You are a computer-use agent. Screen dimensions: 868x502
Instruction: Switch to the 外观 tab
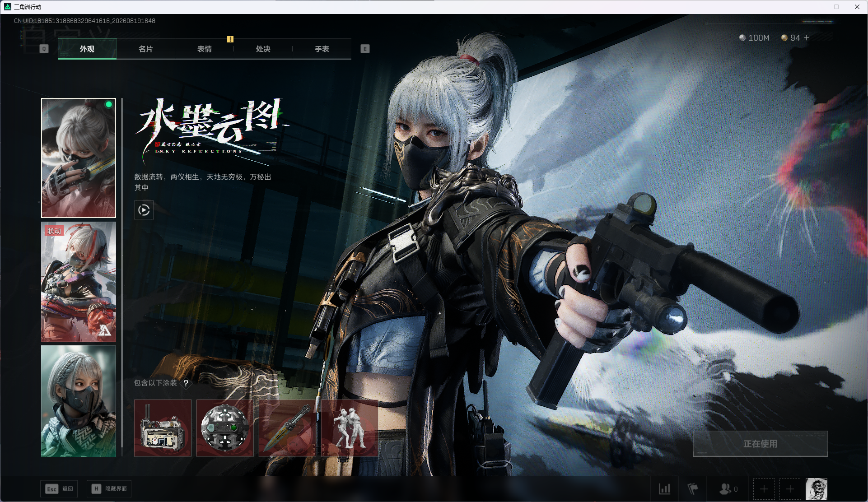[87, 49]
